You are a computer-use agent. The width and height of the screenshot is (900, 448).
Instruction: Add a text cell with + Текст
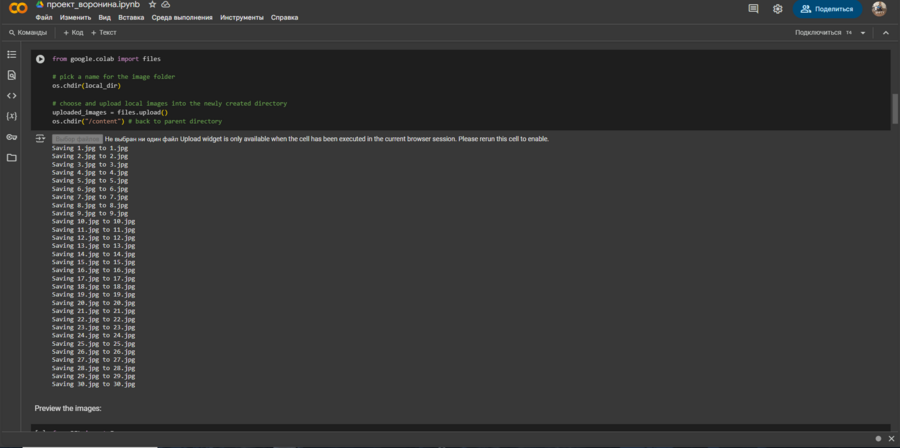point(103,33)
